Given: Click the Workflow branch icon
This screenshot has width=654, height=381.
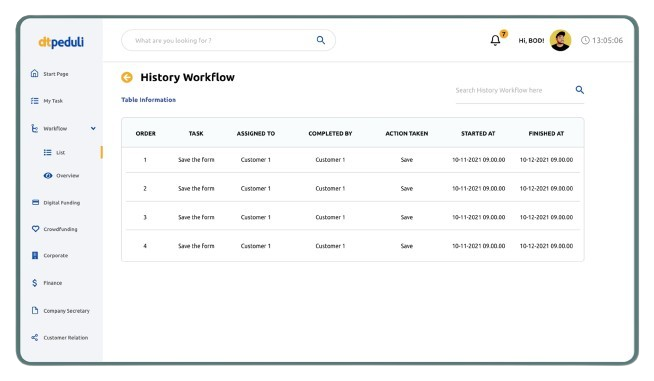Looking at the screenshot, I should click(35, 128).
